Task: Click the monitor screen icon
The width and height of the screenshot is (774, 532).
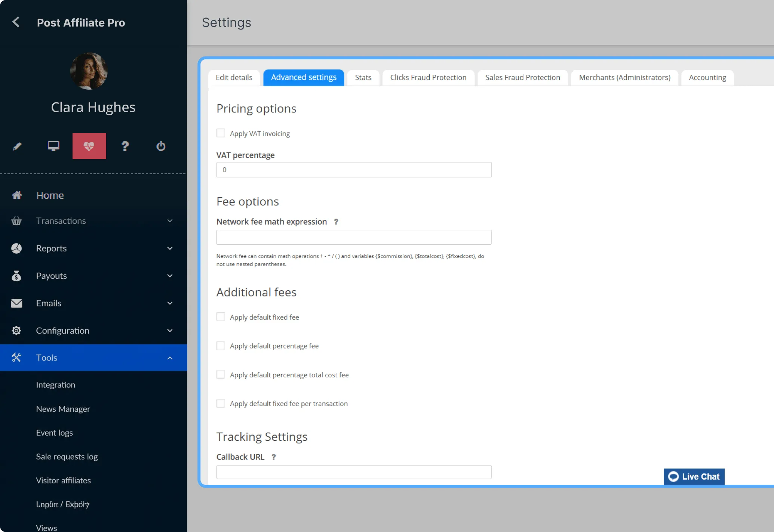Action: 53,146
